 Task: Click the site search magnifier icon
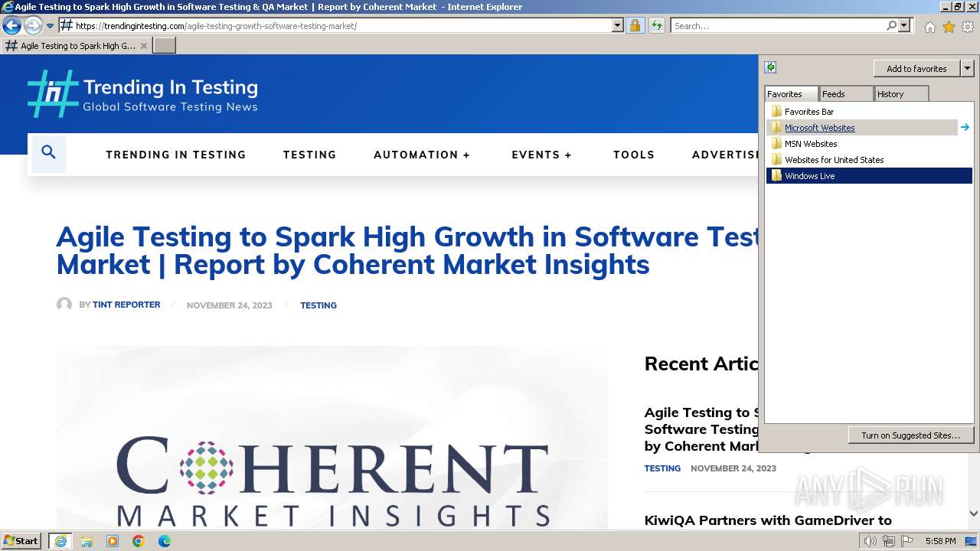(x=48, y=152)
